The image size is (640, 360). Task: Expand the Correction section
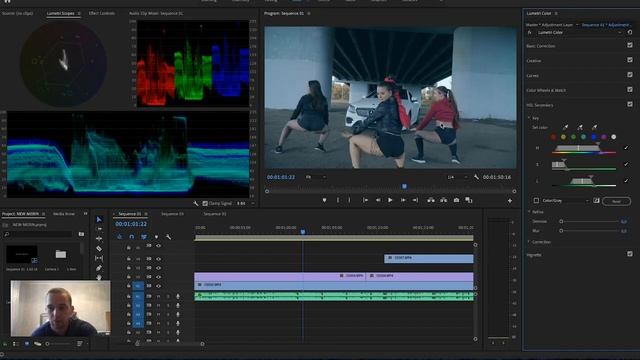[529, 242]
